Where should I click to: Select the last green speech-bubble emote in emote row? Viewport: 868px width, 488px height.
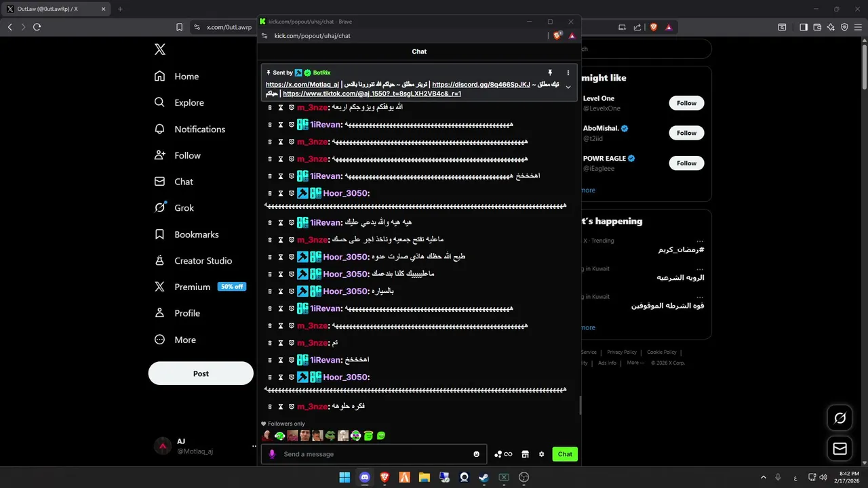click(381, 436)
